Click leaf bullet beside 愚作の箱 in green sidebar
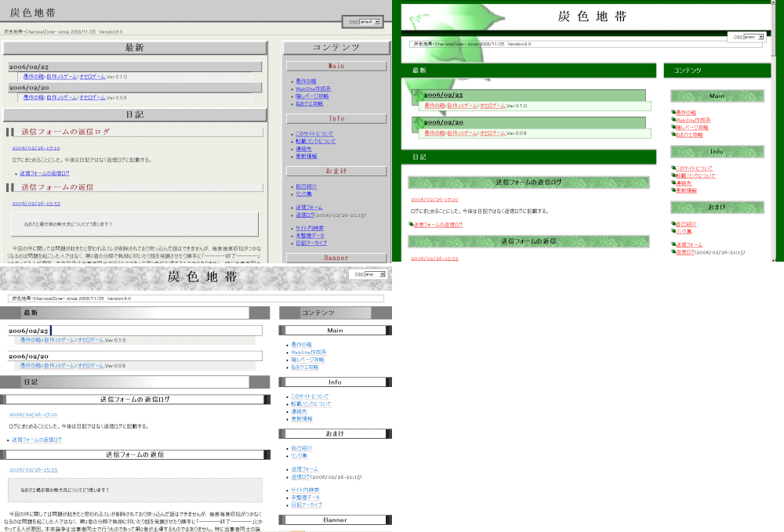 [x=673, y=113]
